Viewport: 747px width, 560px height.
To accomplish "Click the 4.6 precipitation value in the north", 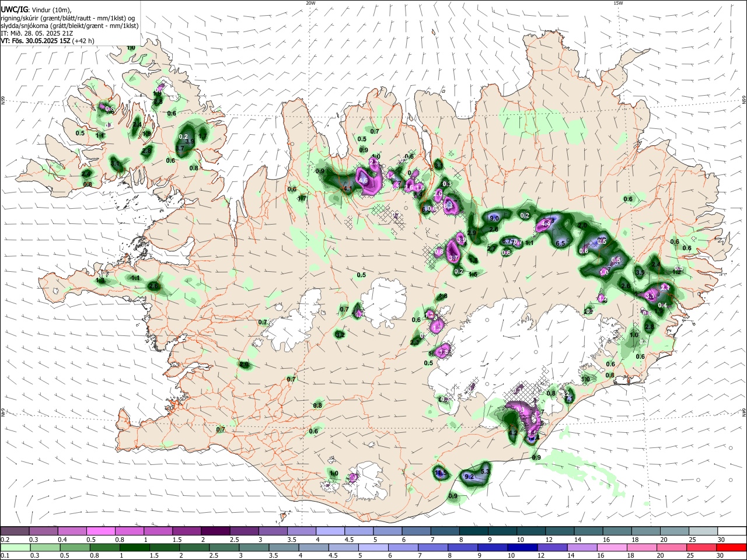I will click(362, 180).
